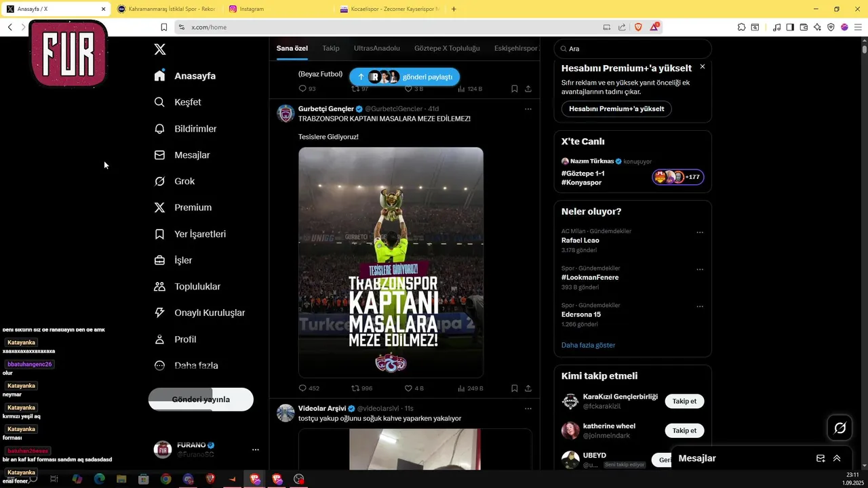This screenshot has height=488, width=868.
Task: Open Videolar Arşivi post options menu
Action: click(528, 409)
